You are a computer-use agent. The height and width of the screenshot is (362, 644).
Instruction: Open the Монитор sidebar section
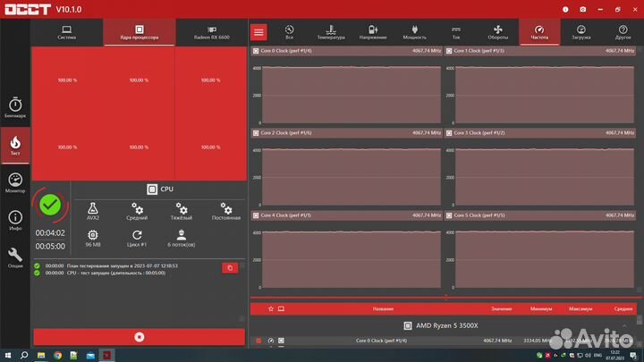pos(15,181)
